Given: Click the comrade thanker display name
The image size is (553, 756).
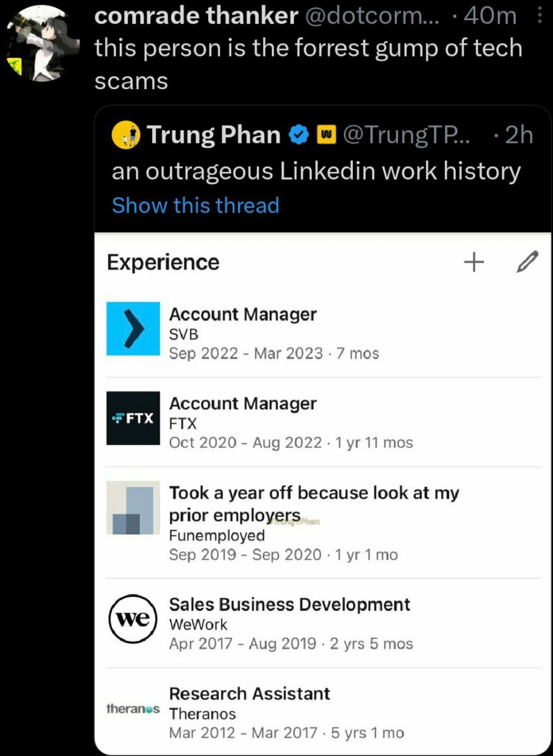Looking at the screenshot, I should pyautogui.click(x=196, y=17).
